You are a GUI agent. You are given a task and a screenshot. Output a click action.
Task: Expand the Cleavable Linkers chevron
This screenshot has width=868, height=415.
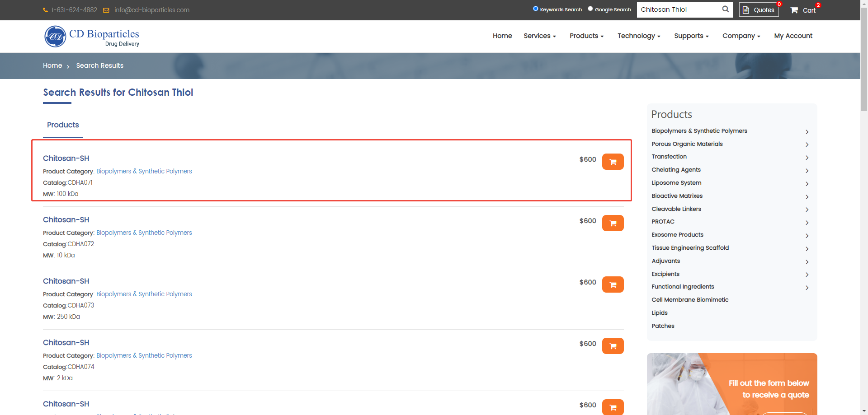click(807, 210)
